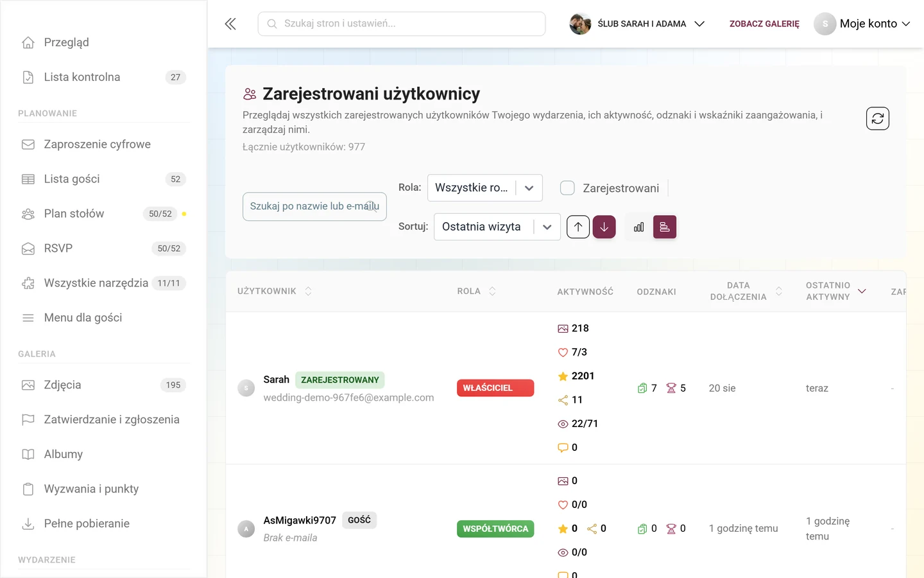
Task: Sort table by Rola column
Action: pos(477,291)
